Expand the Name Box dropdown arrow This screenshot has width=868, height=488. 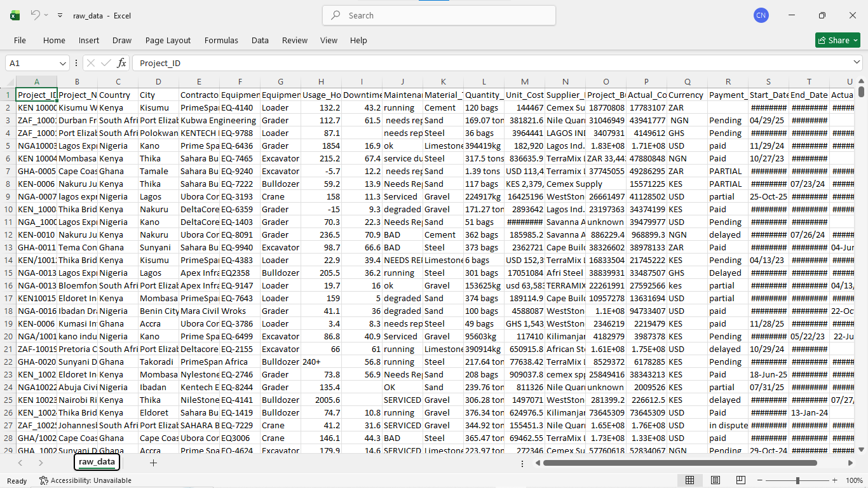(63, 63)
